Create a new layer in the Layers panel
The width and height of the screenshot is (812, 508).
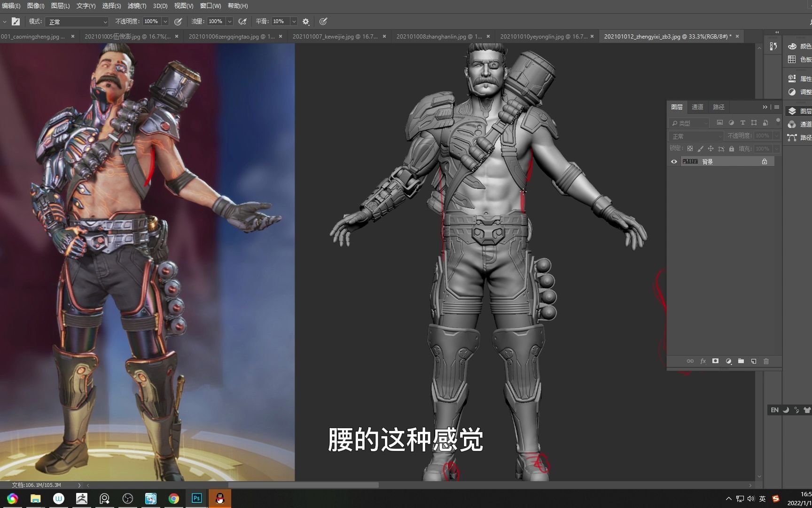(754, 361)
